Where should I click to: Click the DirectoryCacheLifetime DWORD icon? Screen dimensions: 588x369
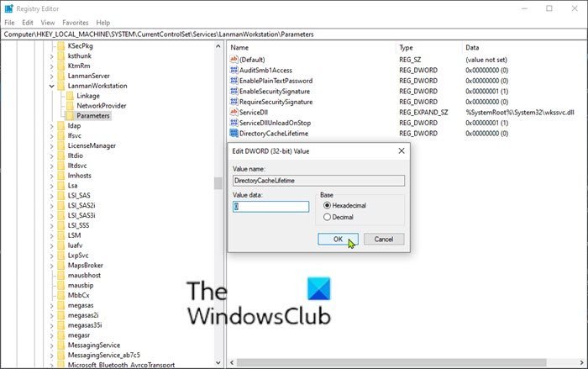pos(234,133)
